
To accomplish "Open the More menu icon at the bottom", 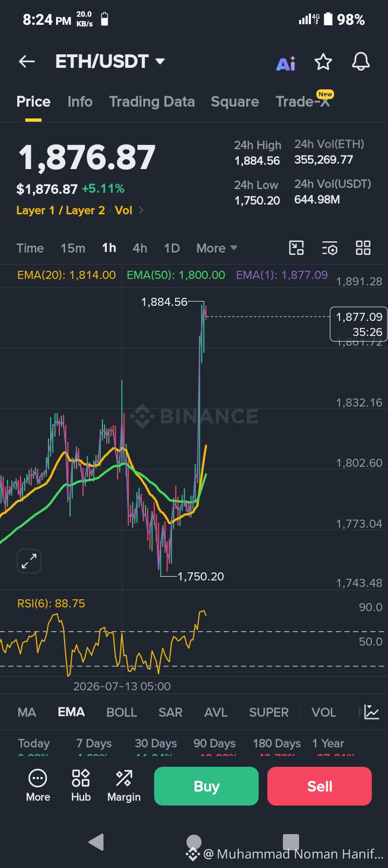I will pos(38,786).
